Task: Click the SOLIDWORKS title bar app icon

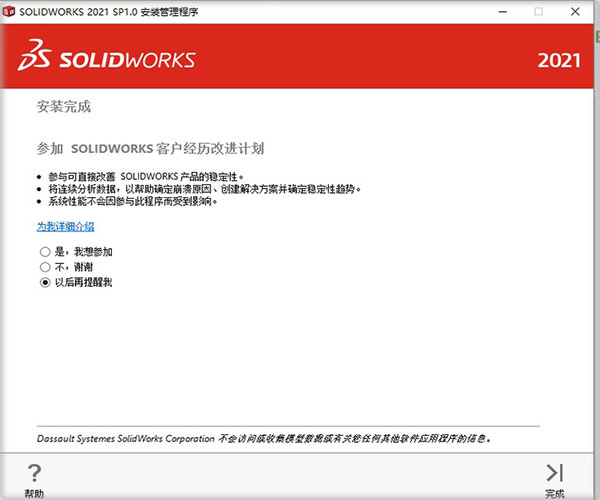Action: 9,12
